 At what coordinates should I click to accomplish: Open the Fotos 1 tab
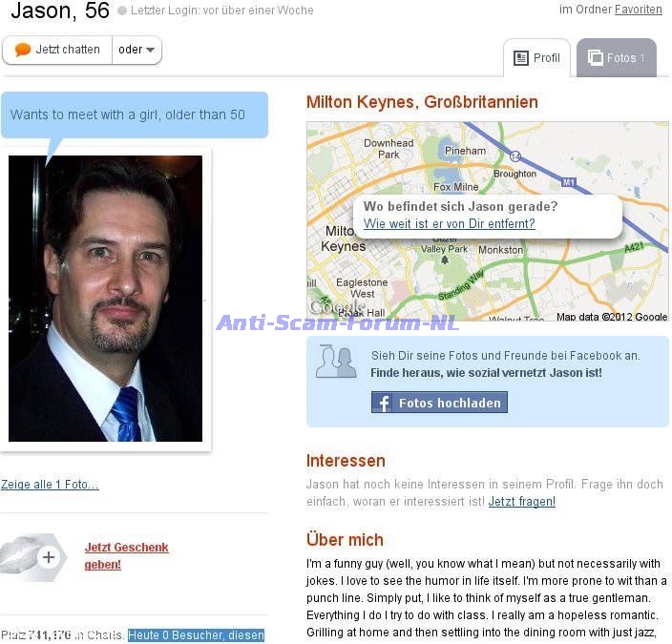tap(617, 58)
